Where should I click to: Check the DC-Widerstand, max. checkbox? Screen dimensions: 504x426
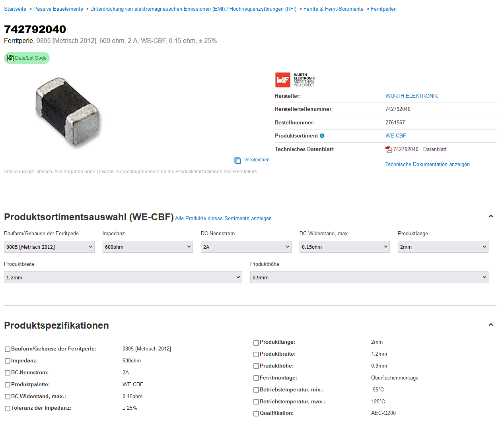[8, 397]
